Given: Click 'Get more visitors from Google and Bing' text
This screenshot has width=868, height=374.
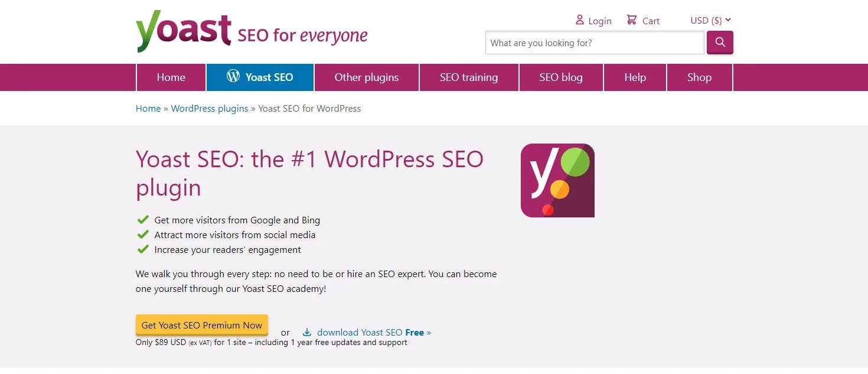Looking at the screenshot, I should point(237,220).
